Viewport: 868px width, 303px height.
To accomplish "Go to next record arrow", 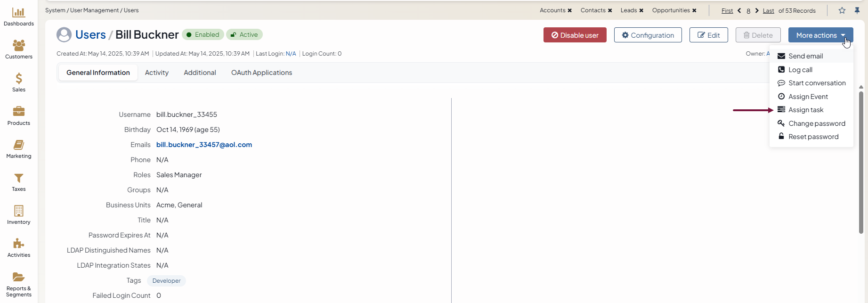I will pos(757,10).
